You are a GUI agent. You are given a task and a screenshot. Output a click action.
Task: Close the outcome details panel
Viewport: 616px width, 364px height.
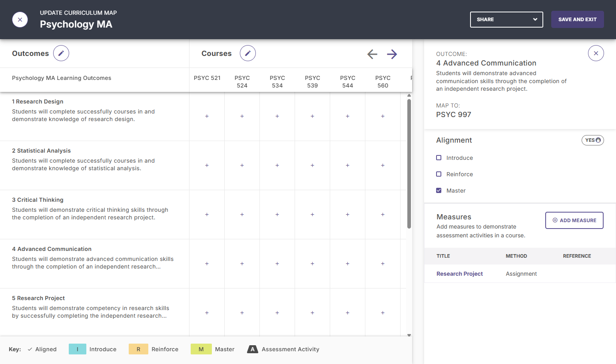pyautogui.click(x=596, y=53)
